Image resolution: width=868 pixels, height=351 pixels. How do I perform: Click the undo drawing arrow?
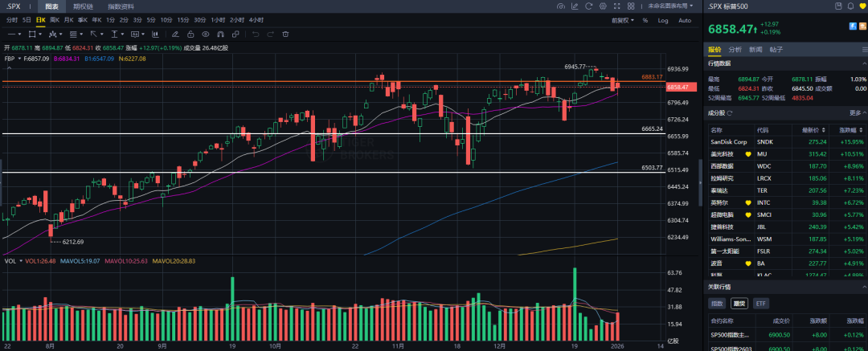[254, 34]
